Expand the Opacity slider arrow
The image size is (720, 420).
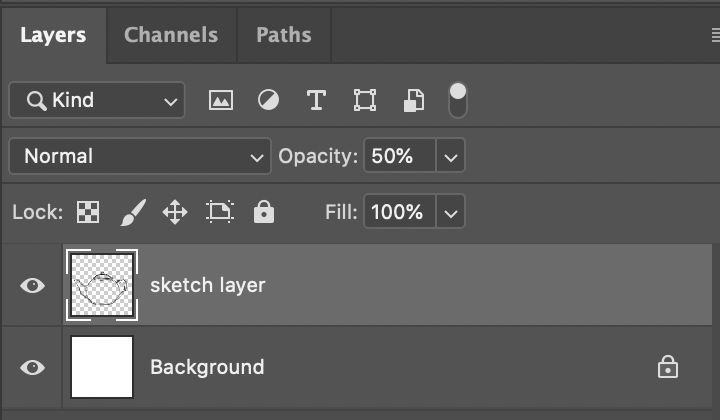click(x=450, y=156)
